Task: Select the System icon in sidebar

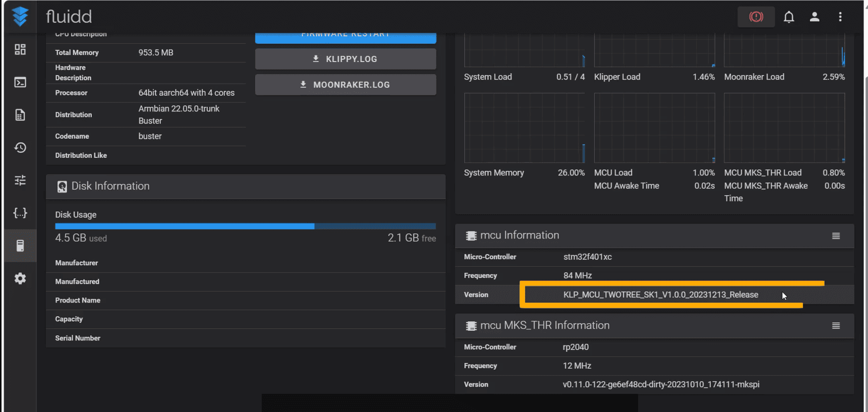Action: click(x=20, y=246)
